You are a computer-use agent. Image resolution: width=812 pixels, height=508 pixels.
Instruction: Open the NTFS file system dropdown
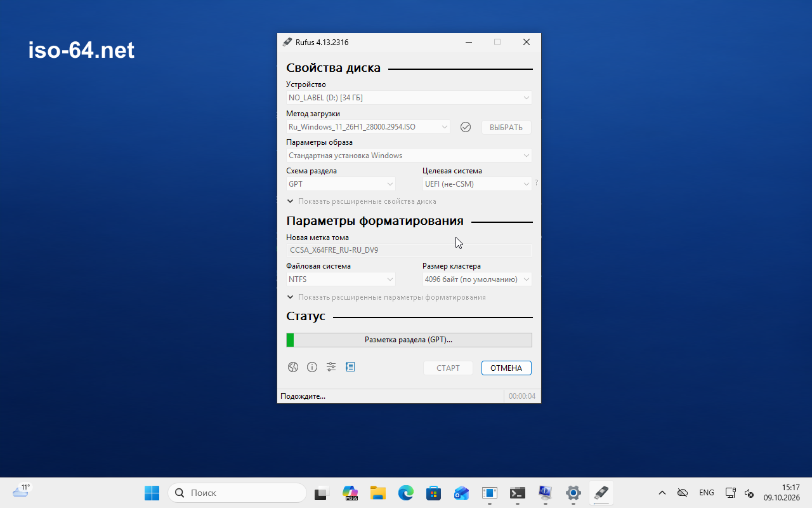(341, 279)
